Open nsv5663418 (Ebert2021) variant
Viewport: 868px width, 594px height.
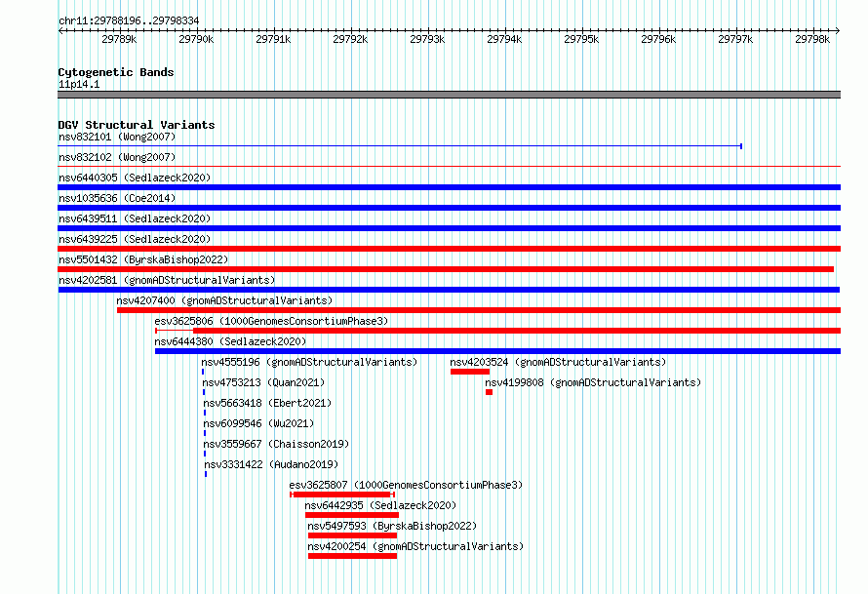(x=267, y=403)
